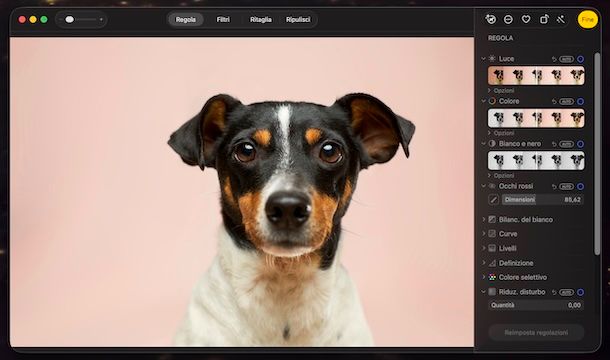Click the revert-to-original icon in the top toolbar

pos(491,19)
